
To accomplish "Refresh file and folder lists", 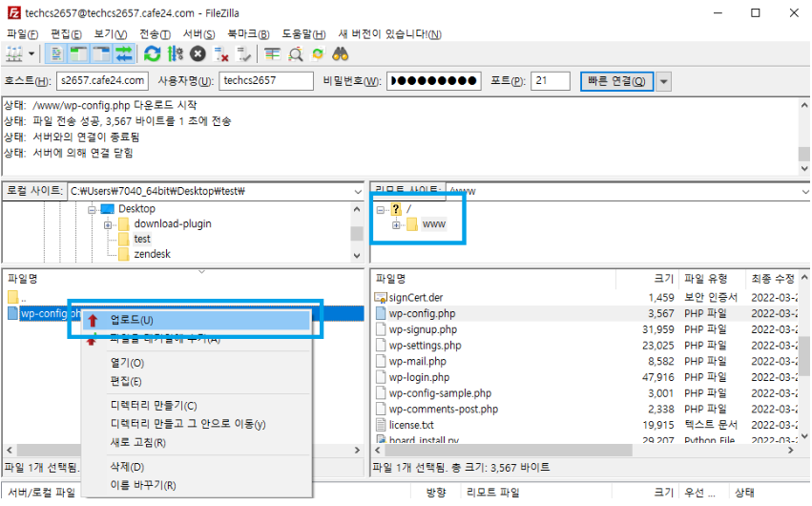I will coord(153,53).
